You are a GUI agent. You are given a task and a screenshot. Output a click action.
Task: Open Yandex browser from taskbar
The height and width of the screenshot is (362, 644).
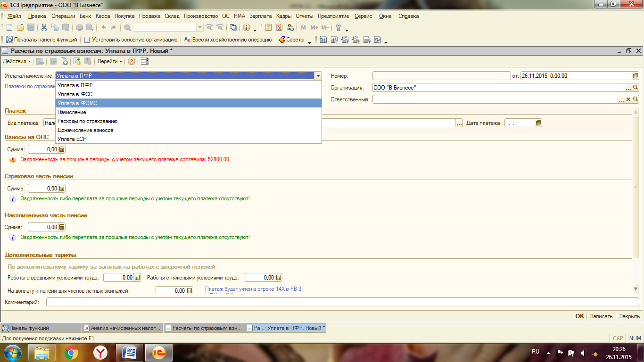click(100, 353)
